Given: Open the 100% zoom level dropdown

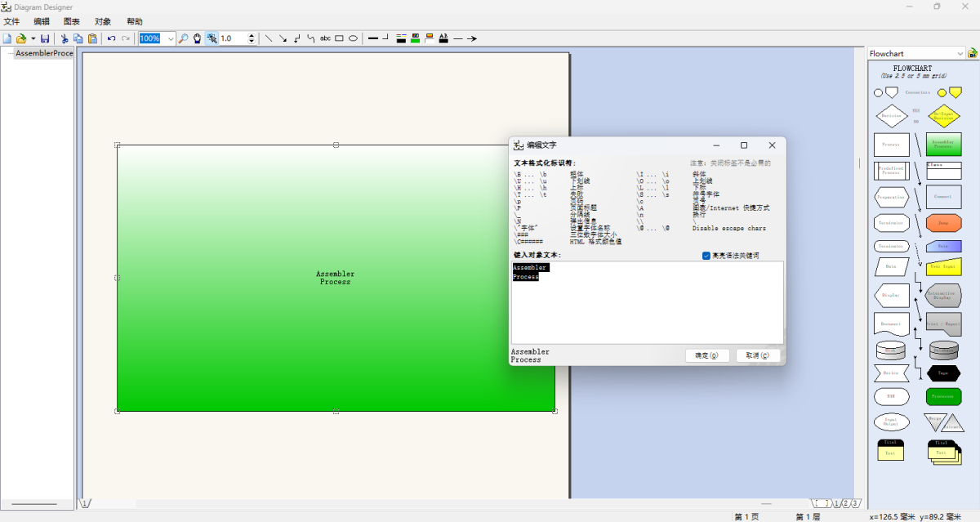Looking at the screenshot, I should tap(170, 38).
